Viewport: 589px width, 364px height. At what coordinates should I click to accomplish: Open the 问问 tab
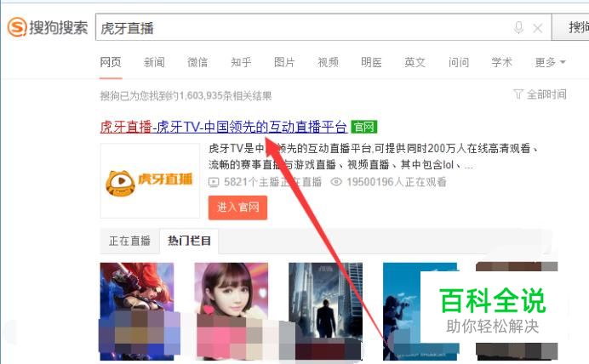(x=458, y=62)
